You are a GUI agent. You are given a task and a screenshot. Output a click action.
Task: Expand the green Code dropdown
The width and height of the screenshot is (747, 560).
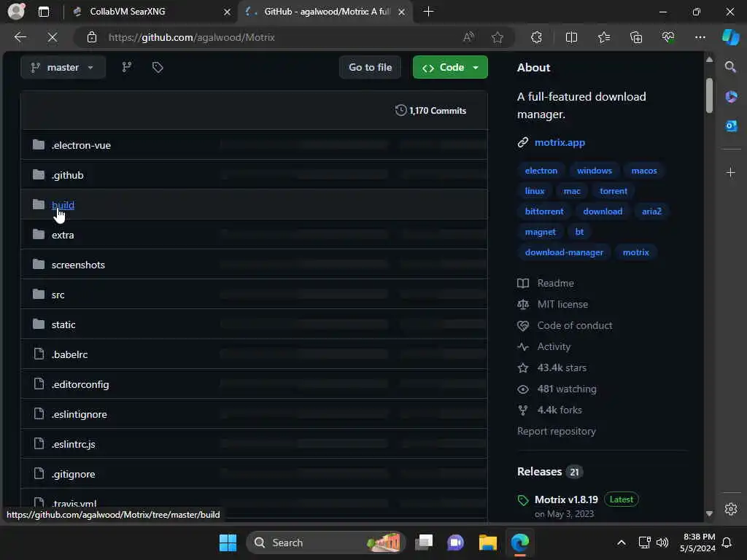click(450, 67)
